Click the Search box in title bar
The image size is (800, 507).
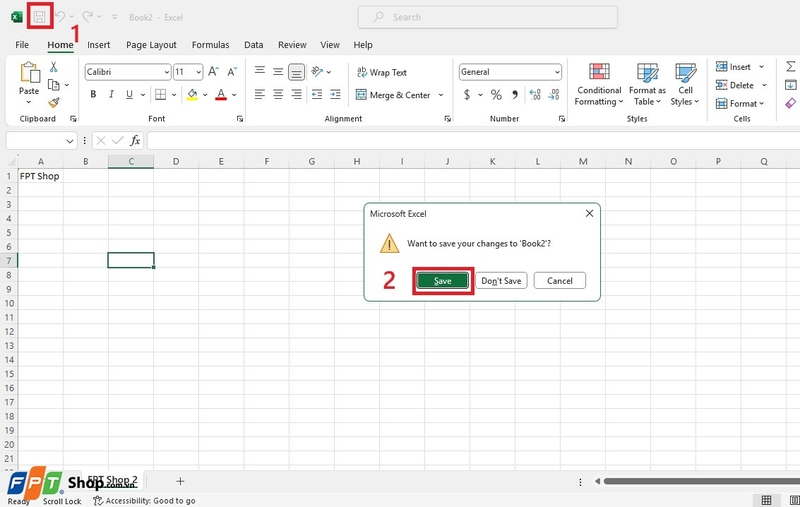click(488, 17)
